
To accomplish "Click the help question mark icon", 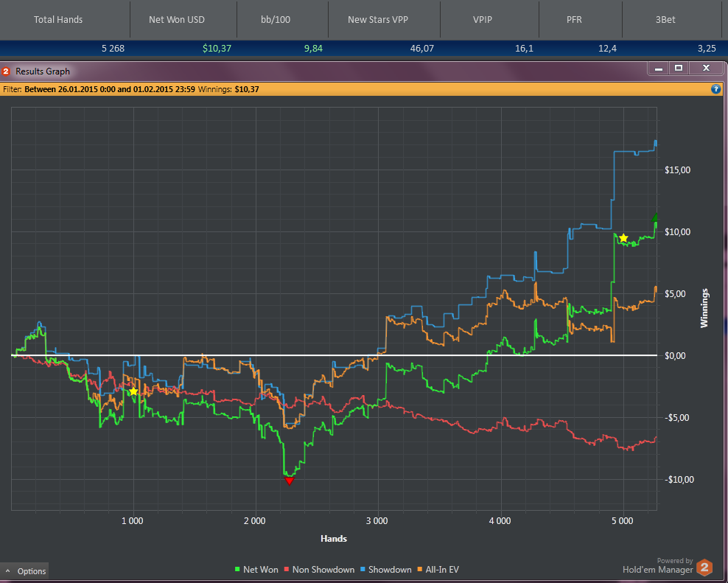I will coord(715,89).
